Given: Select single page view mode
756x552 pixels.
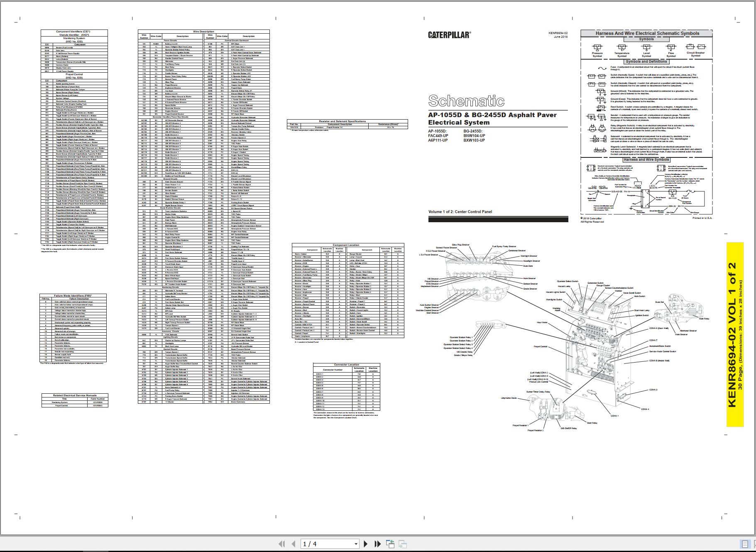Looking at the screenshot, I should pos(745,544).
